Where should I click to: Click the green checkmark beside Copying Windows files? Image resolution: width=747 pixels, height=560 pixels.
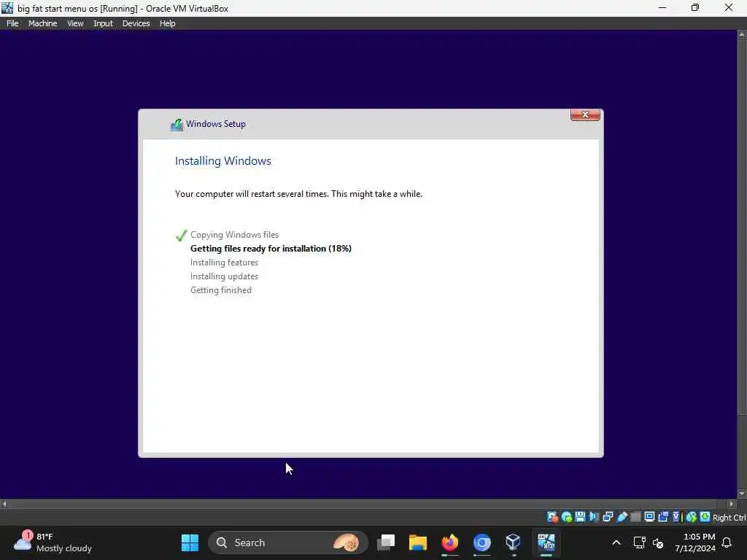pos(181,236)
